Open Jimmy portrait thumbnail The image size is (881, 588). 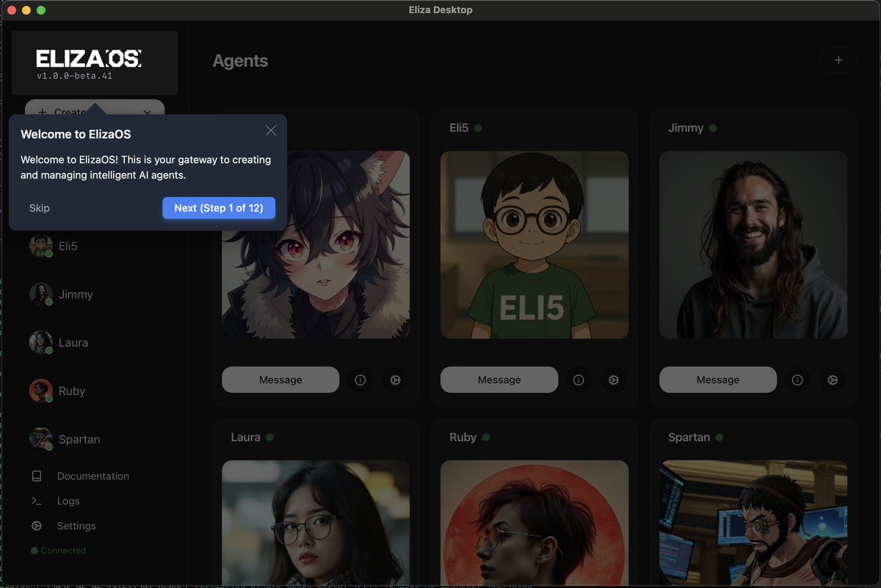753,245
